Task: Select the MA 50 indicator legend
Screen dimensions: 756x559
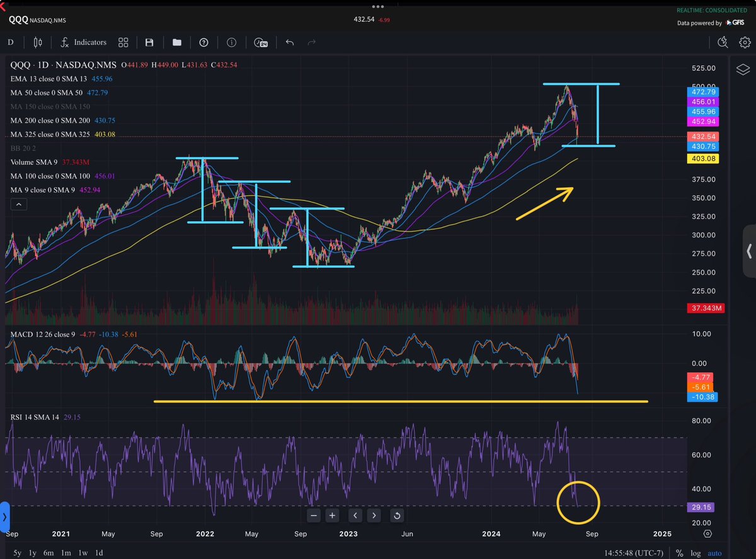Action: click(59, 93)
